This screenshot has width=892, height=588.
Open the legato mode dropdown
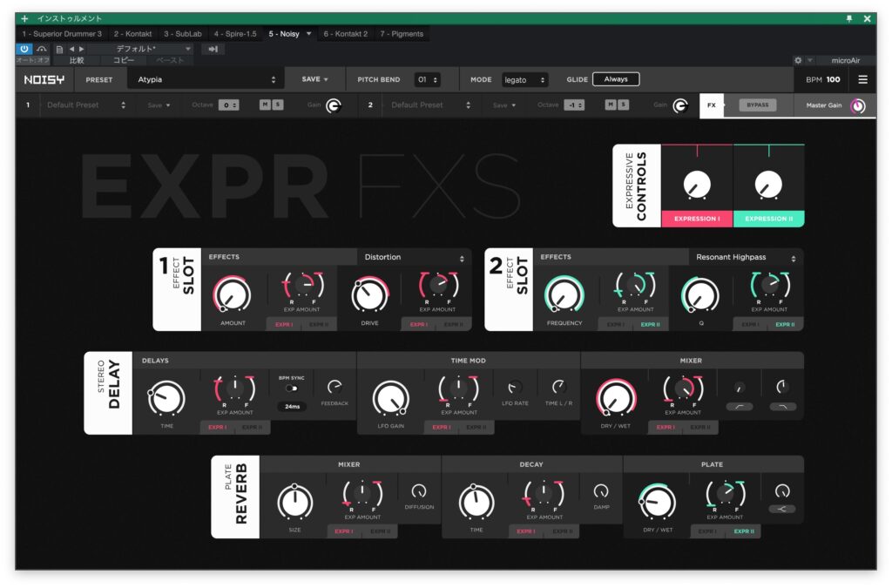tap(524, 79)
